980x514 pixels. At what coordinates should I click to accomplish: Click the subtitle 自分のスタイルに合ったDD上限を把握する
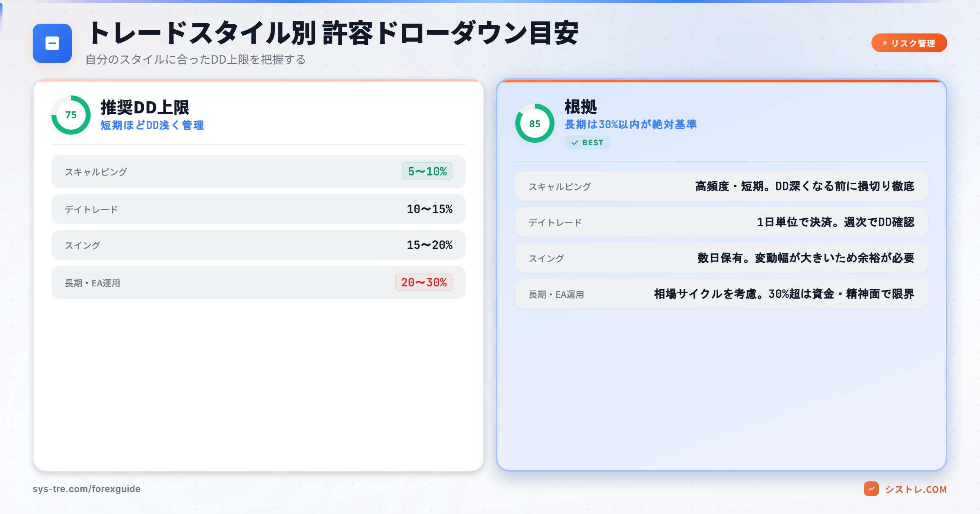pos(196,60)
